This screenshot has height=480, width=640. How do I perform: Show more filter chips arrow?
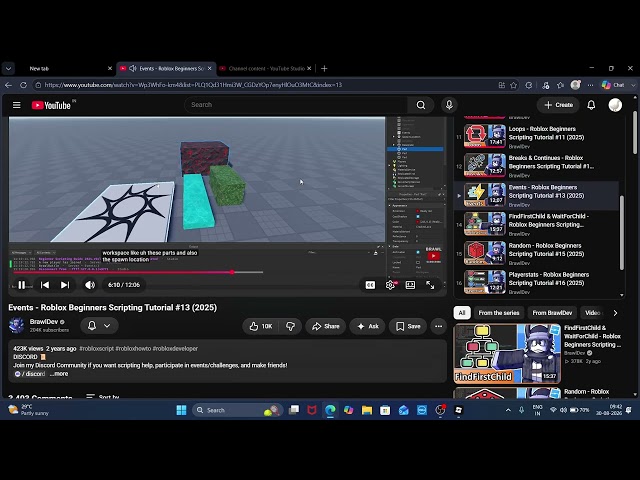pyautogui.click(x=615, y=313)
